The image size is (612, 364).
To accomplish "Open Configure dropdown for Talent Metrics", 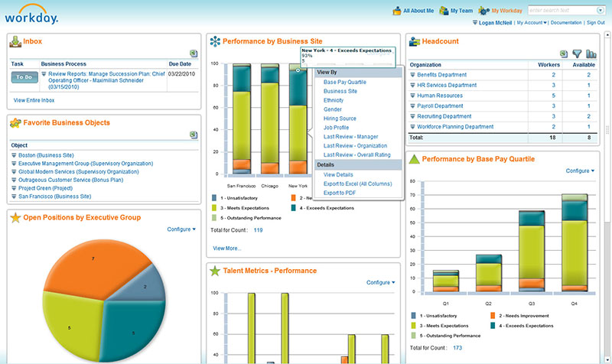I will [x=380, y=282].
